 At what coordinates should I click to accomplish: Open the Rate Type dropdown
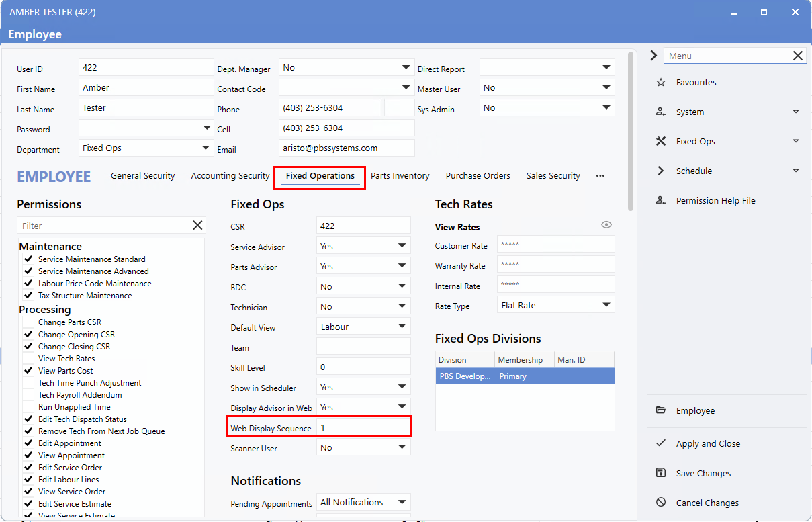click(606, 305)
